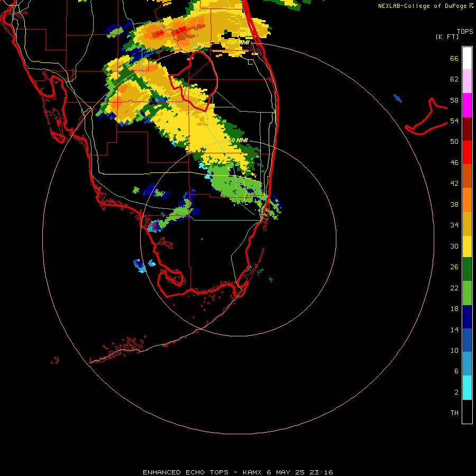This screenshot has width=476, height=476.
Task: Click the [K FT] units label
Action: click(447, 36)
